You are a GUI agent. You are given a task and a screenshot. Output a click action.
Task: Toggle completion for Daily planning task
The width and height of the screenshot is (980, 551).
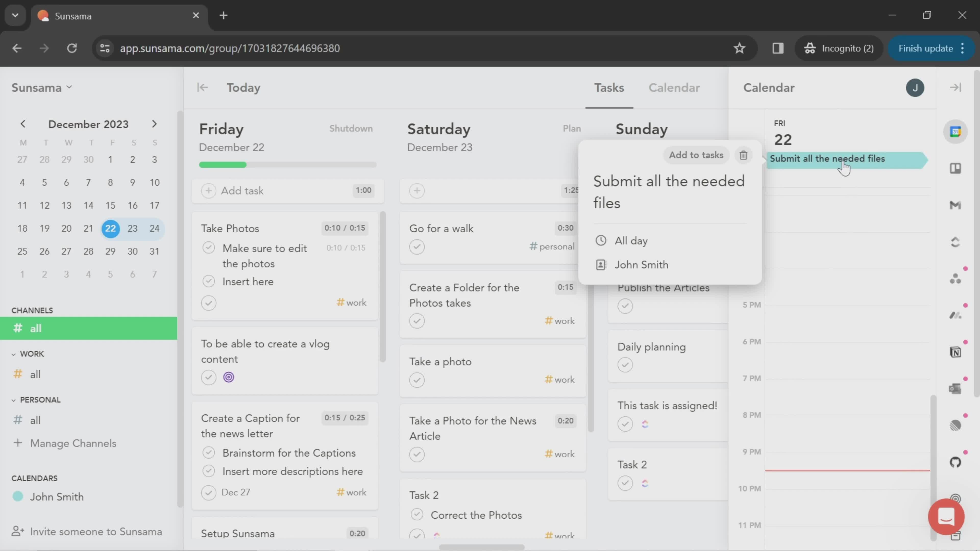click(x=624, y=365)
